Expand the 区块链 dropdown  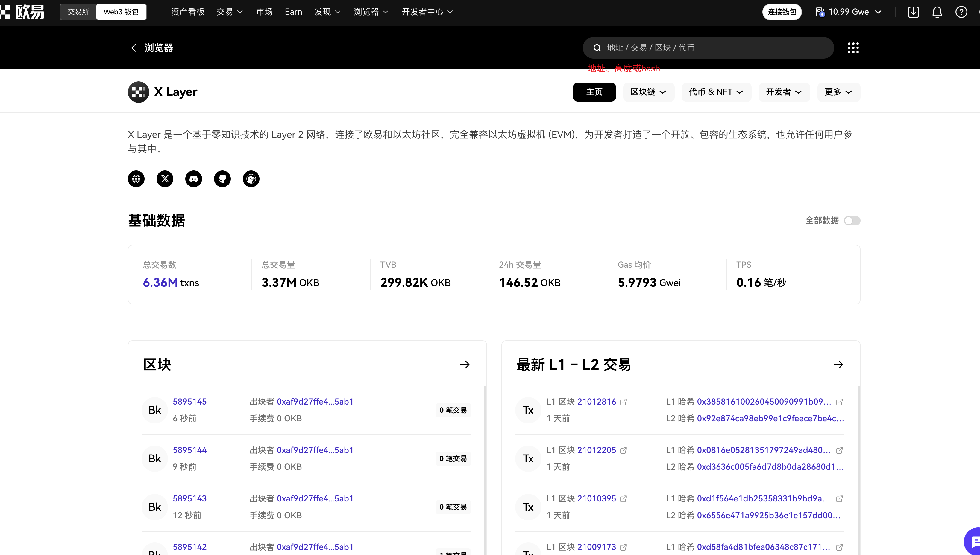[648, 92]
